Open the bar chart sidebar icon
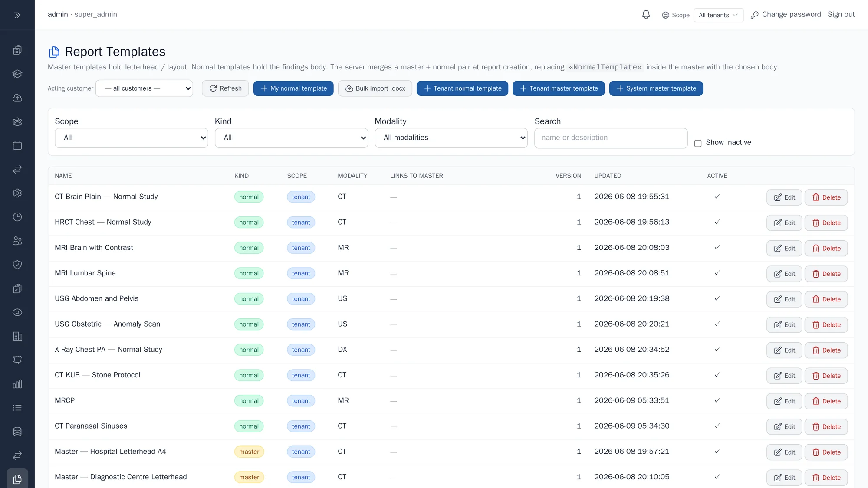Viewport: 868px width, 488px height. click(17, 384)
